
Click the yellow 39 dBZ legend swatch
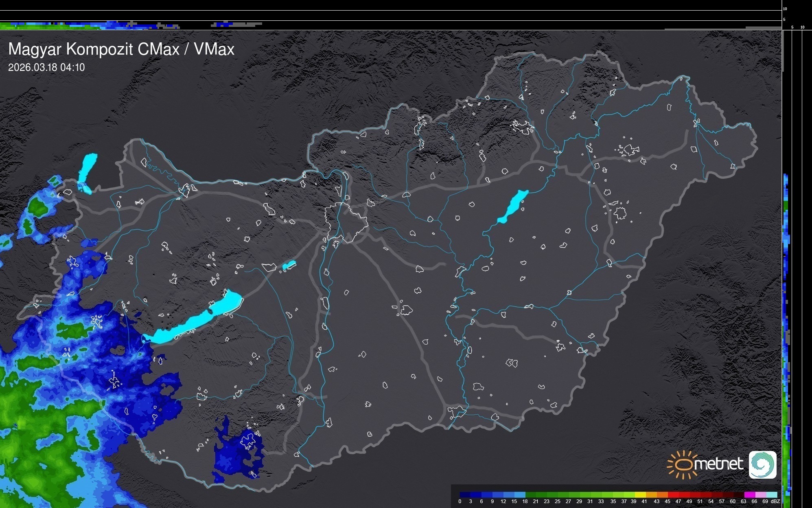pyautogui.click(x=640, y=495)
